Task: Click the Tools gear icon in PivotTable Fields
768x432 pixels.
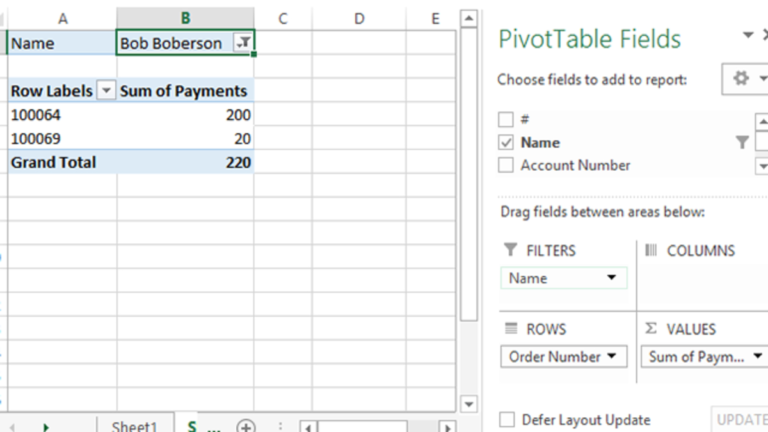Action: click(741, 78)
